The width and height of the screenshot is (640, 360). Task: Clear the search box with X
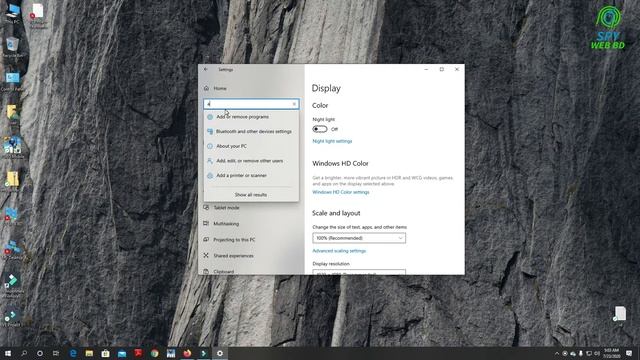[294, 104]
